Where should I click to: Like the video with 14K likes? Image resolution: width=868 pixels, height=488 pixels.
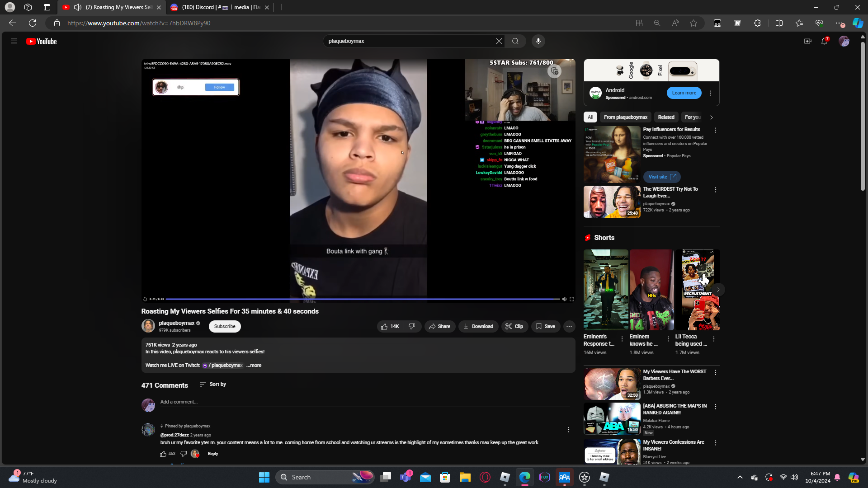[x=390, y=326]
